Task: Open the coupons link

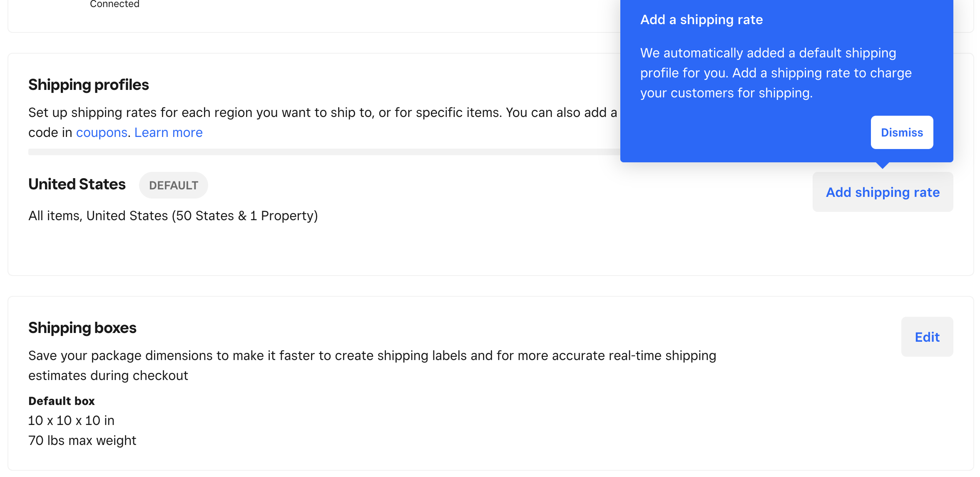Action: [102, 132]
